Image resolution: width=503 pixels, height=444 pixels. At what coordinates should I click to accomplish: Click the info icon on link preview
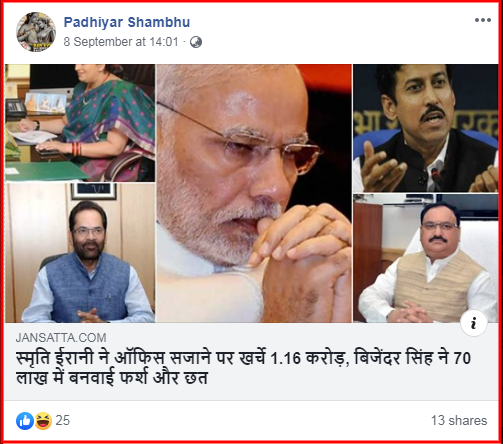pos(473,323)
